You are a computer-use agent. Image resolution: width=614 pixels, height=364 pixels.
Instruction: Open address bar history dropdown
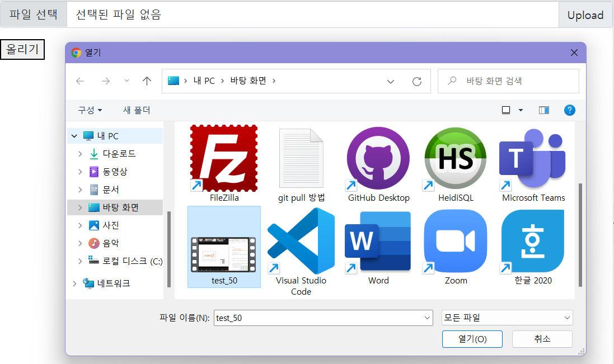pyautogui.click(x=391, y=81)
